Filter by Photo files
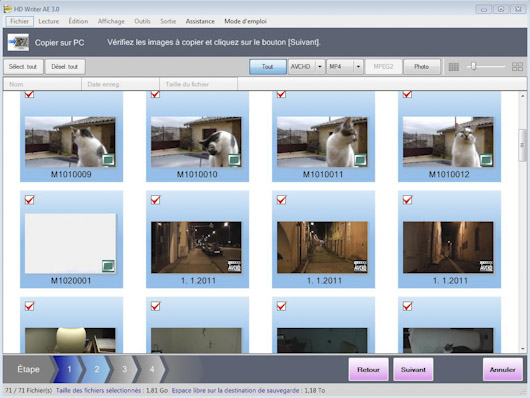This screenshot has height=398, width=530. 422,67
